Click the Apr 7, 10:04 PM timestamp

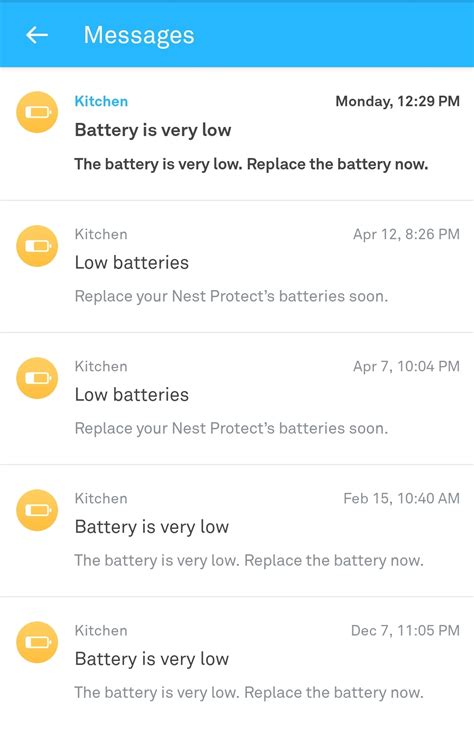pyautogui.click(x=407, y=366)
